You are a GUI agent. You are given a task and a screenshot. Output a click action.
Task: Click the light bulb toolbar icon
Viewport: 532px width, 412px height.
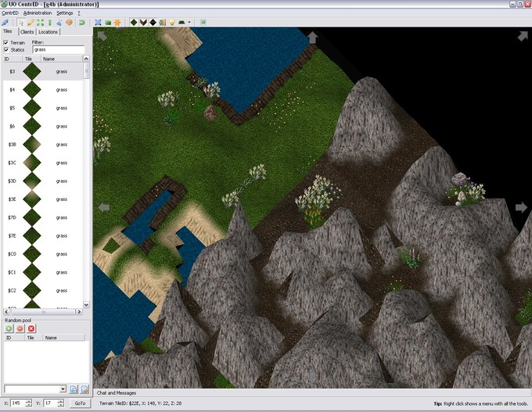click(171, 22)
